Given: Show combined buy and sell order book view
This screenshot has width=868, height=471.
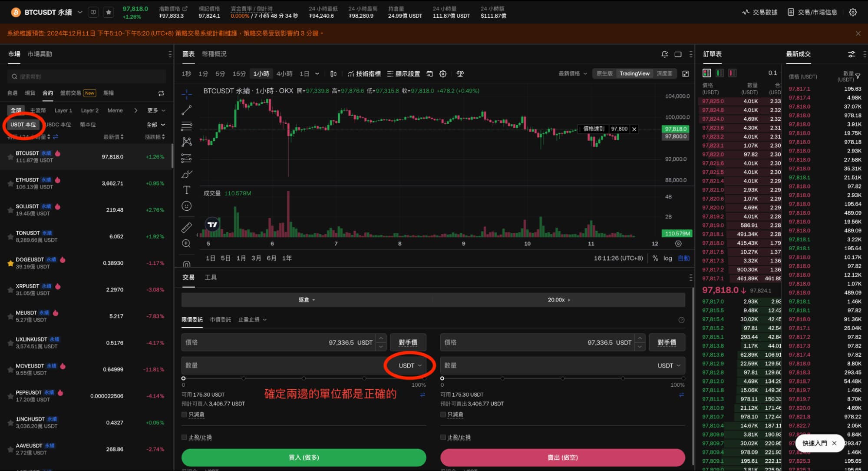Looking at the screenshot, I should point(707,73).
